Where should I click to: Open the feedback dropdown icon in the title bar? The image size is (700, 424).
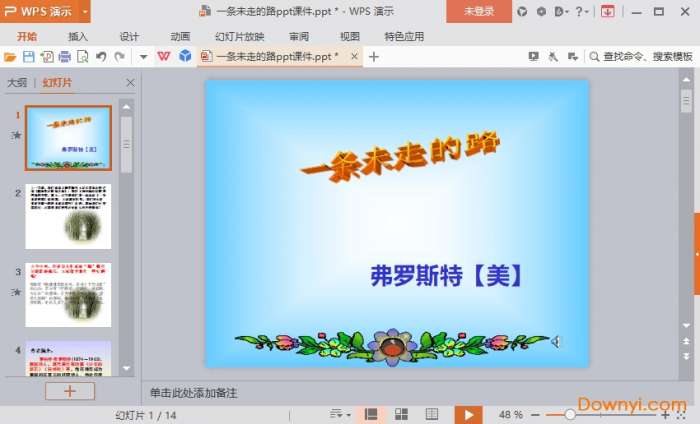561,12
